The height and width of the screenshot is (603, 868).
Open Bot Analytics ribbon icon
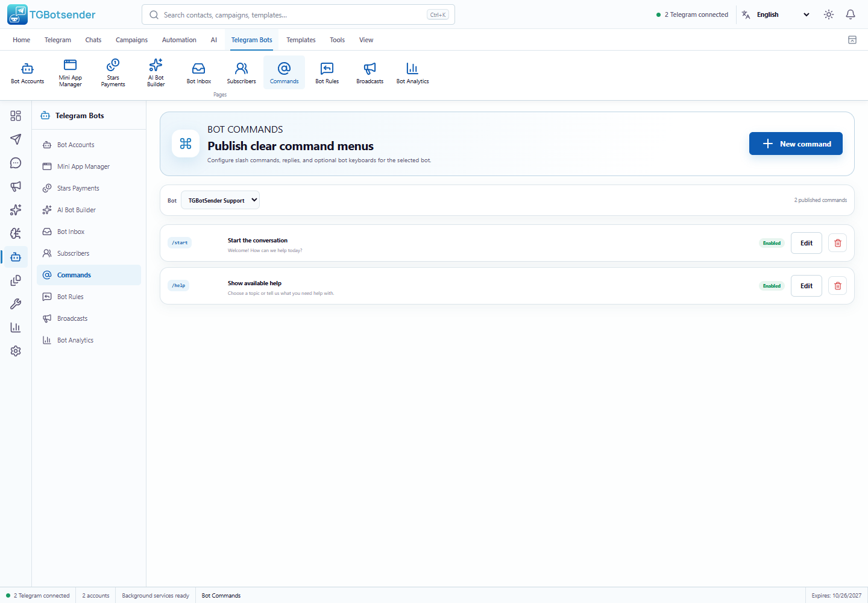click(413, 72)
